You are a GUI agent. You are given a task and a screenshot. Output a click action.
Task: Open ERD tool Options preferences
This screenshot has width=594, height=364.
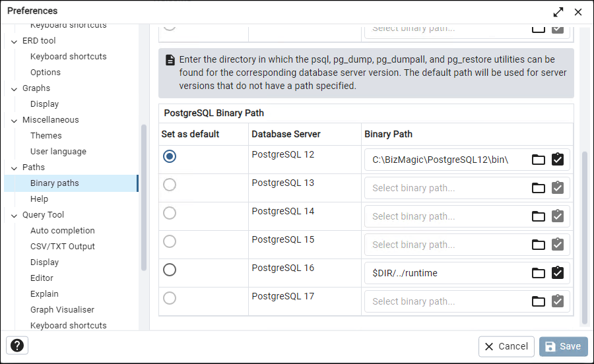pos(46,73)
